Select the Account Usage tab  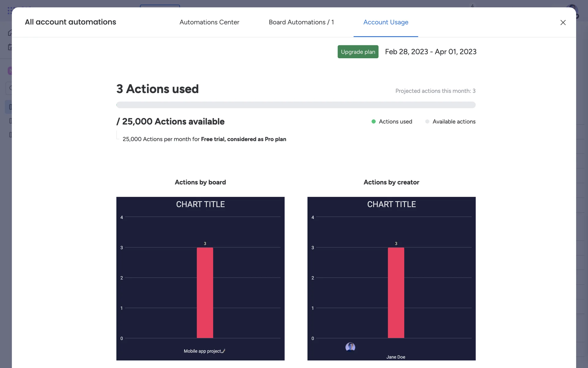(386, 22)
